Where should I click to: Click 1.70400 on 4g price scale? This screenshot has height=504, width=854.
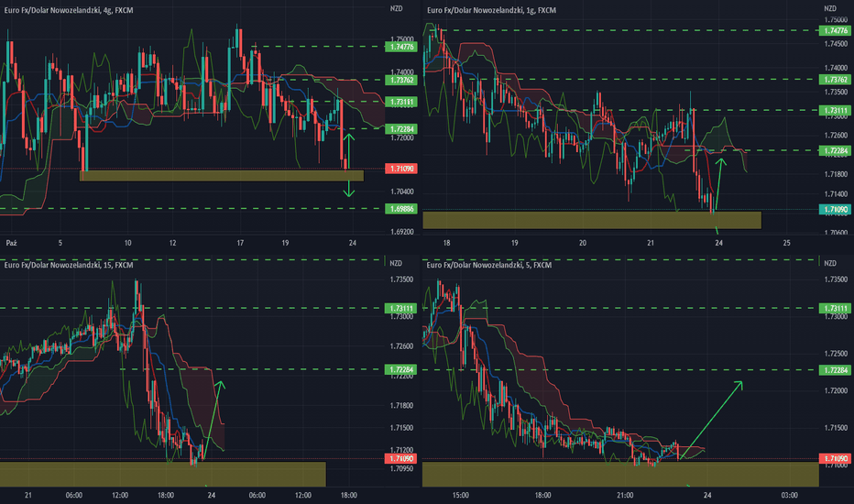coord(402,192)
